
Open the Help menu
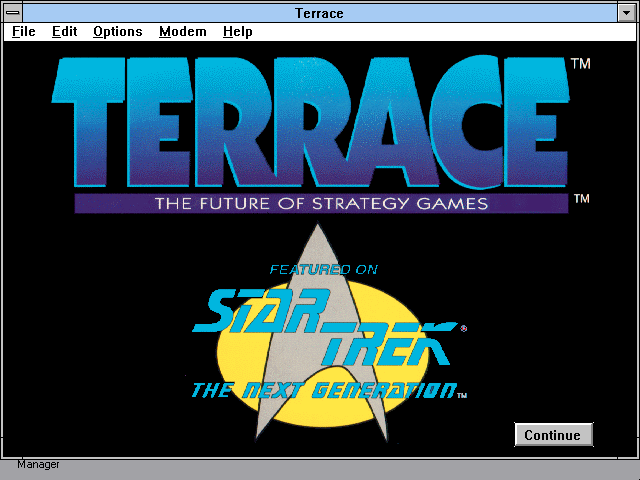(238, 31)
